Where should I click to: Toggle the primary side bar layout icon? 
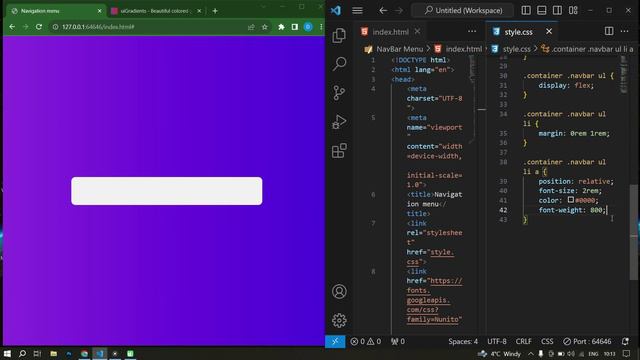tap(526, 10)
